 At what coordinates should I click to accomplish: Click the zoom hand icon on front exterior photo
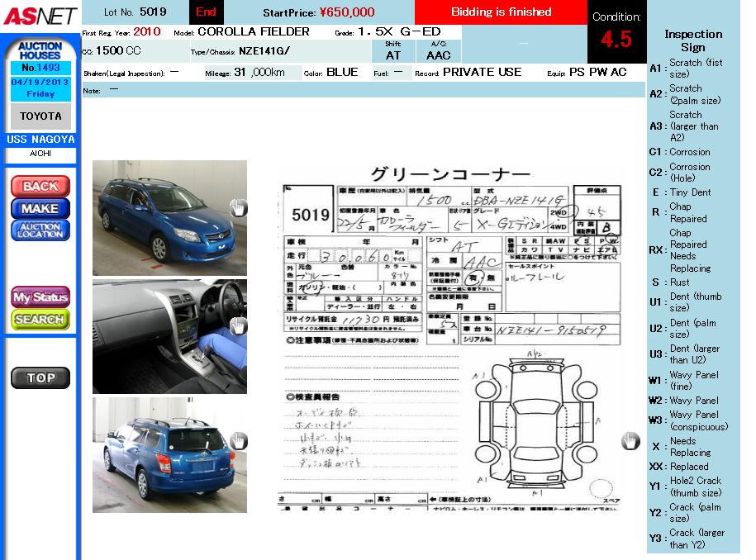click(x=238, y=208)
